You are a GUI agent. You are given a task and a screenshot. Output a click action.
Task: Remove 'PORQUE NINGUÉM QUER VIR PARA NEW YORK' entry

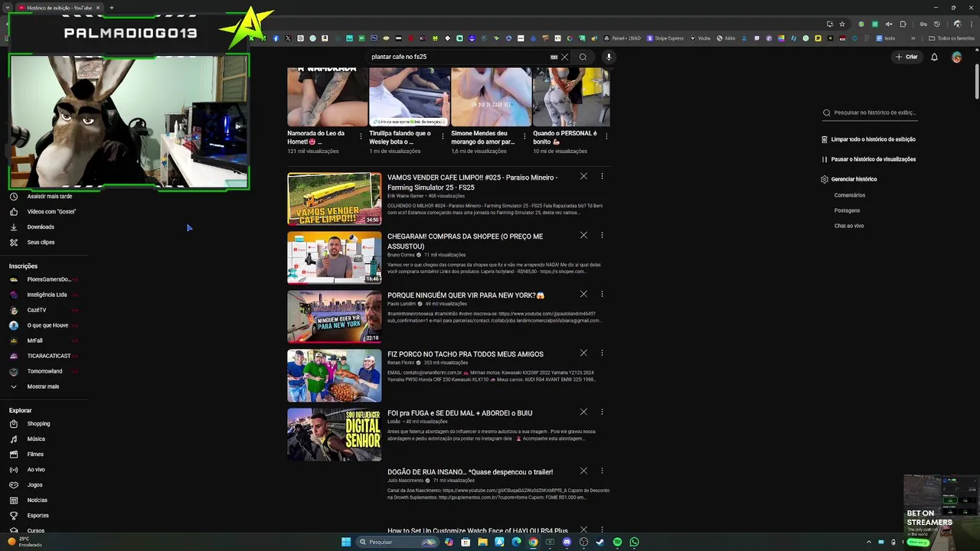(583, 294)
